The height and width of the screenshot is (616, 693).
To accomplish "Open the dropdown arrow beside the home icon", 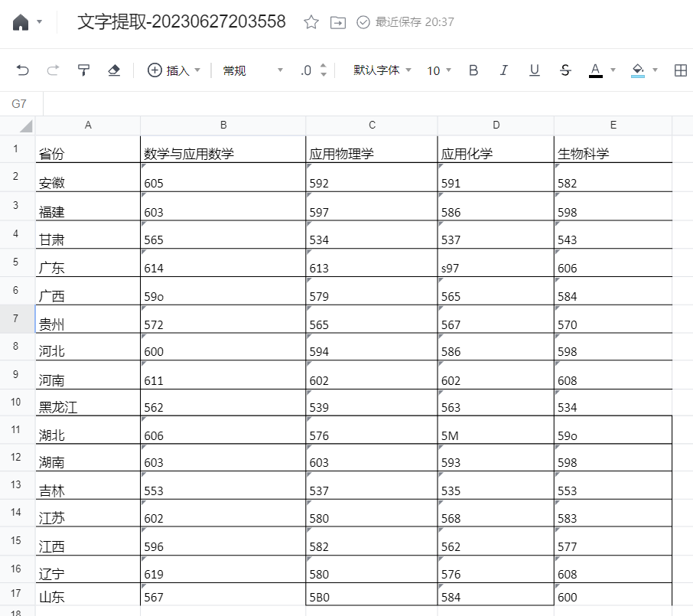I will point(39,21).
